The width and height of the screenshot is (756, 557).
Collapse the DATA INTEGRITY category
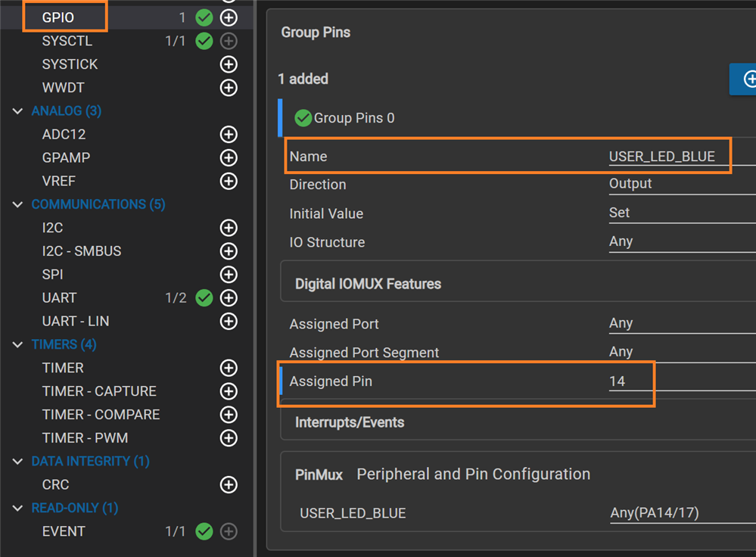pos(18,462)
